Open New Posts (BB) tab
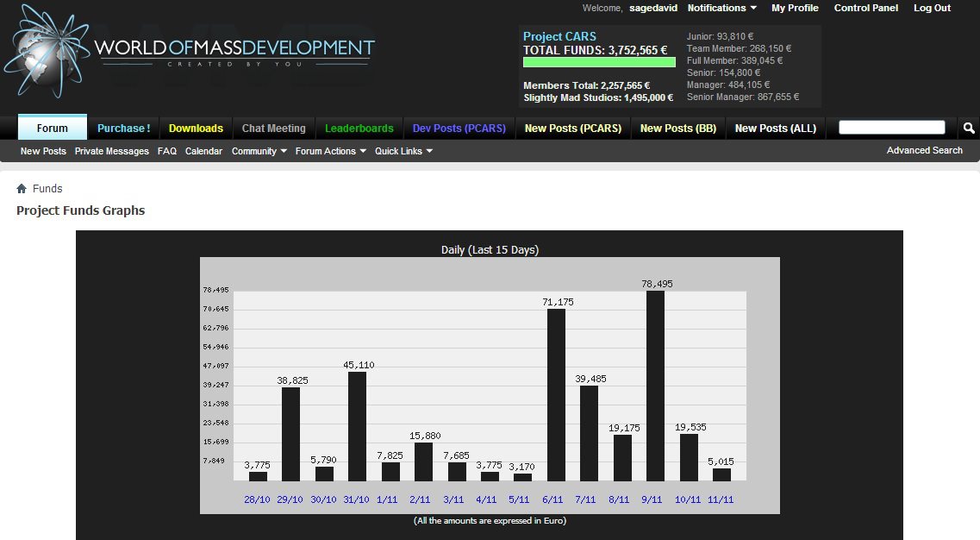Image resolution: width=980 pixels, height=540 pixels. 678,129
